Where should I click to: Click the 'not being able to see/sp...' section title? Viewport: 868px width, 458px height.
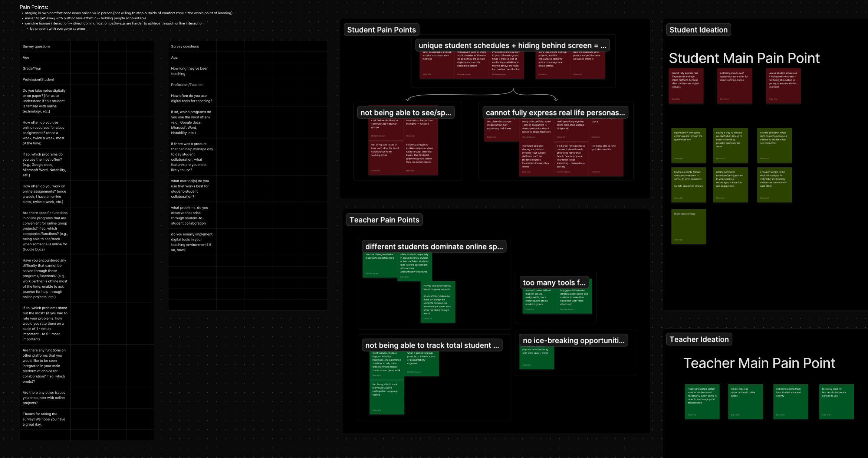[x=405, y=113]
